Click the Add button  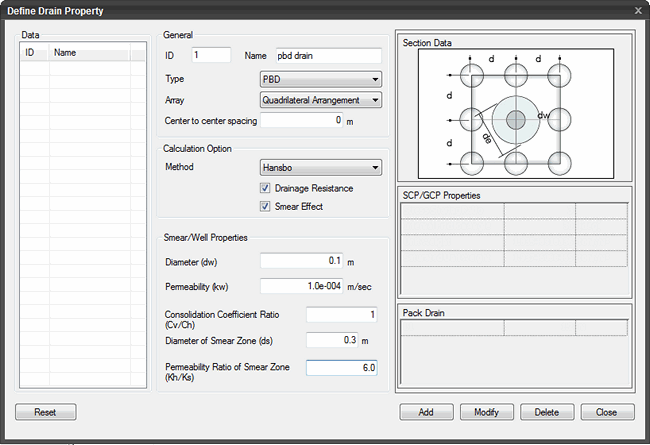coord(426,412)
